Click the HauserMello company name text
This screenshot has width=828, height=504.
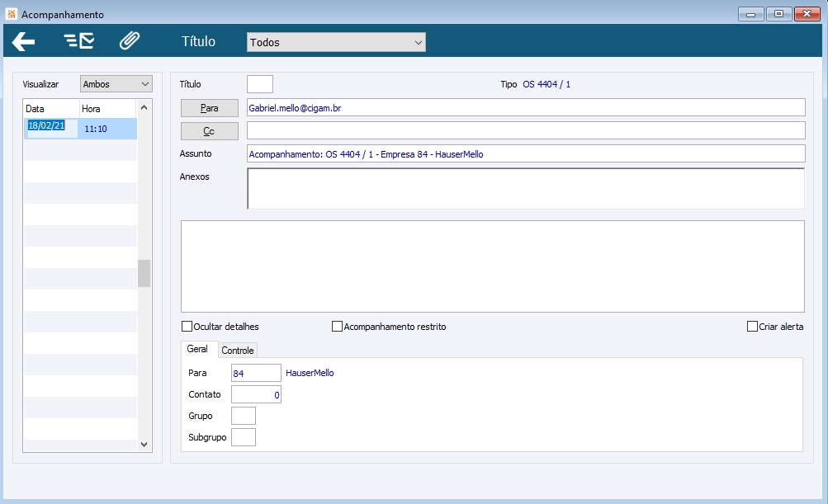click(310, 373)
